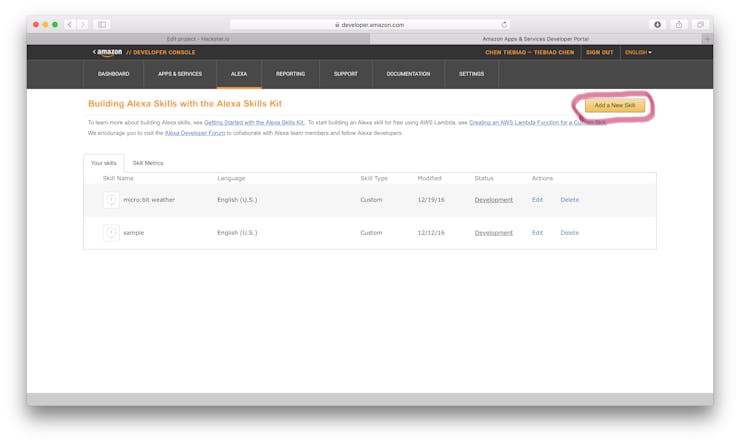The image size is (740, 444).
Task: Click the Sign Out link
Action: [x=599, y=52]
